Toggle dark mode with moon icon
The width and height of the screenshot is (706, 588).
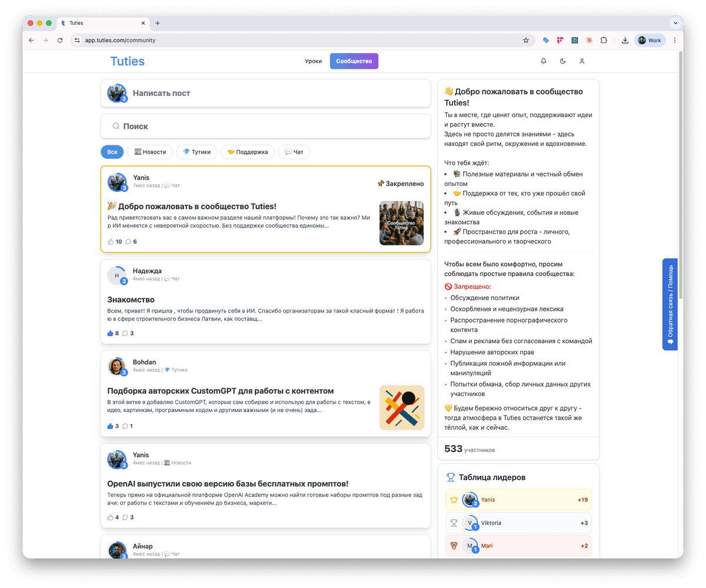click(x=562, y=61)
